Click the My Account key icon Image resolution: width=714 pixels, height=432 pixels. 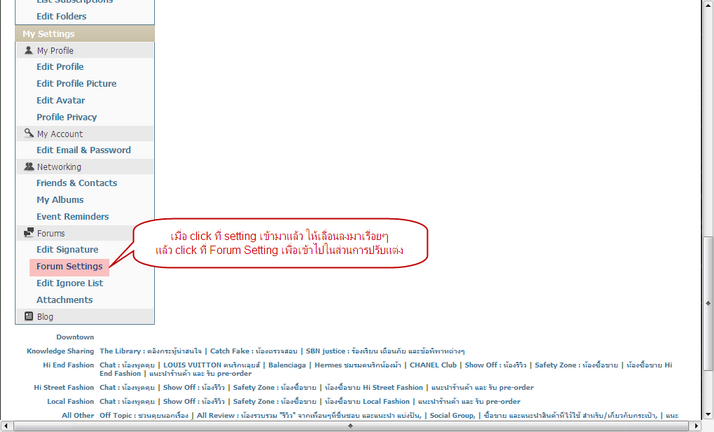point(29,133)
